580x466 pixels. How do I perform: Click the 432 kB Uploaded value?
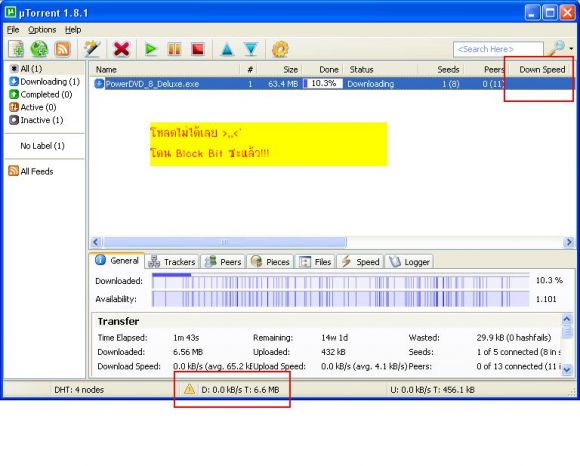(333, 352)
